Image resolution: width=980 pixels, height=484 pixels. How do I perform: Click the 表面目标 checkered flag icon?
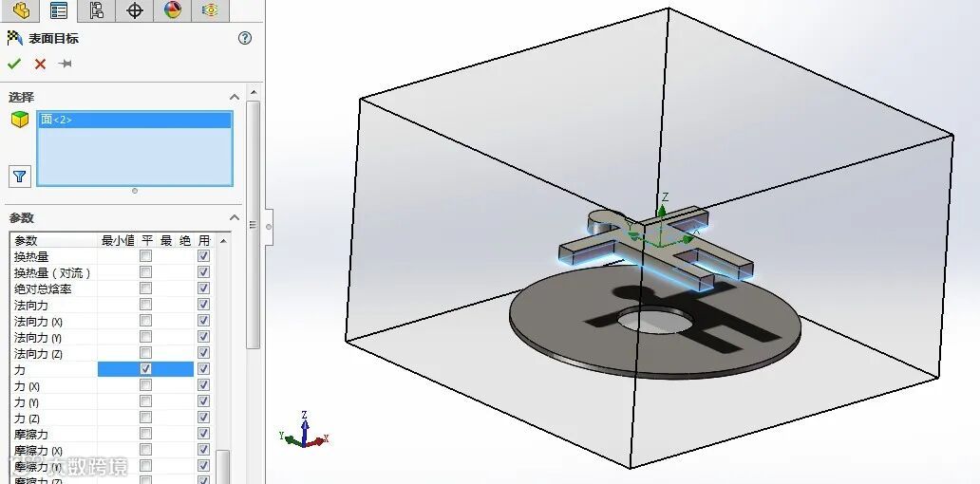[x=15, y=38]
